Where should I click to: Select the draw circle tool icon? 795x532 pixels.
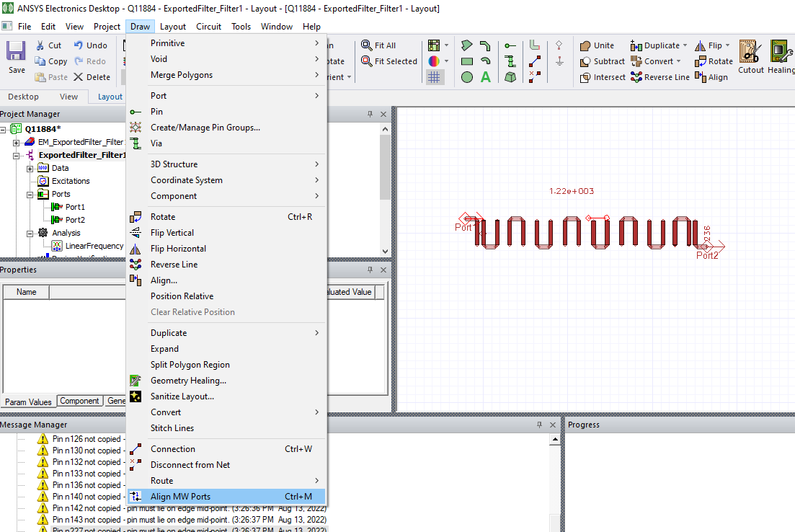pyautogui.click(x=467, y=77)
